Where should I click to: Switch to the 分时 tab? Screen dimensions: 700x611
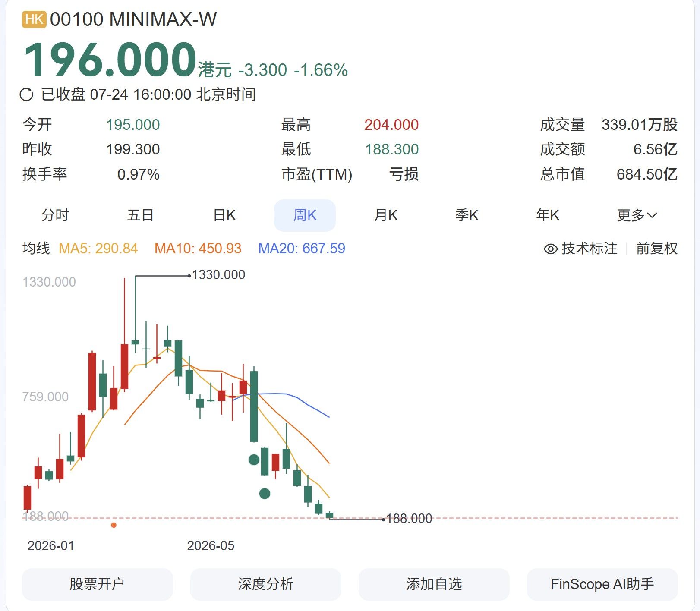(x=55, y=215)
